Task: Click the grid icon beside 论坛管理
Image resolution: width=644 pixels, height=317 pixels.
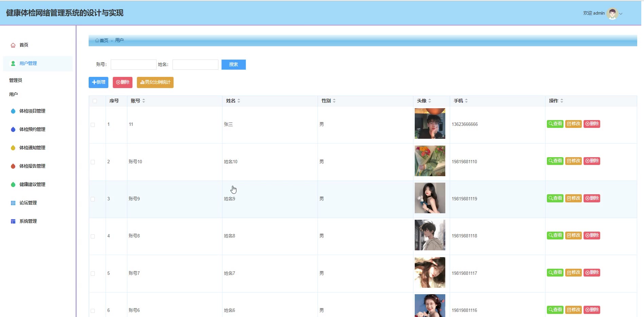Action: pyautogui.click(x=13, y=203)
